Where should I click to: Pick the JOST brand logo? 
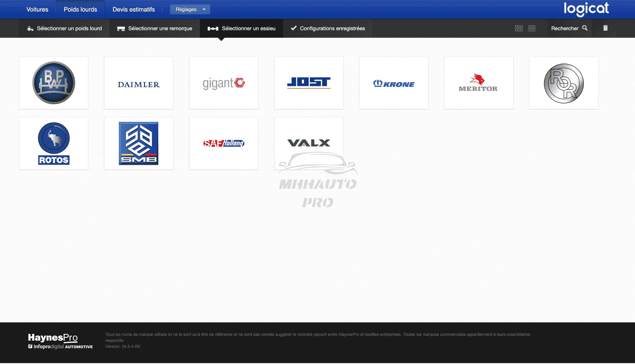(309, 83)
